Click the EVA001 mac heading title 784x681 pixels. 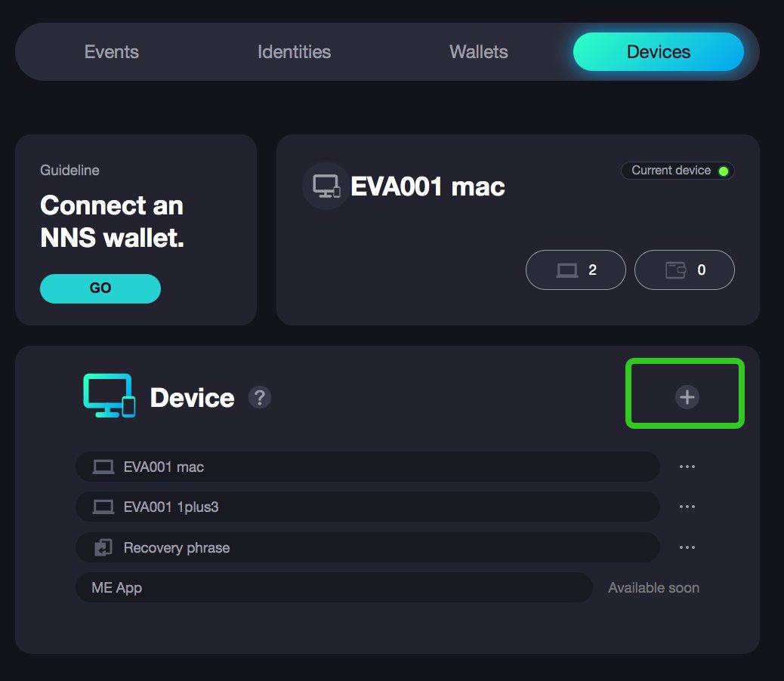point(427,187)
